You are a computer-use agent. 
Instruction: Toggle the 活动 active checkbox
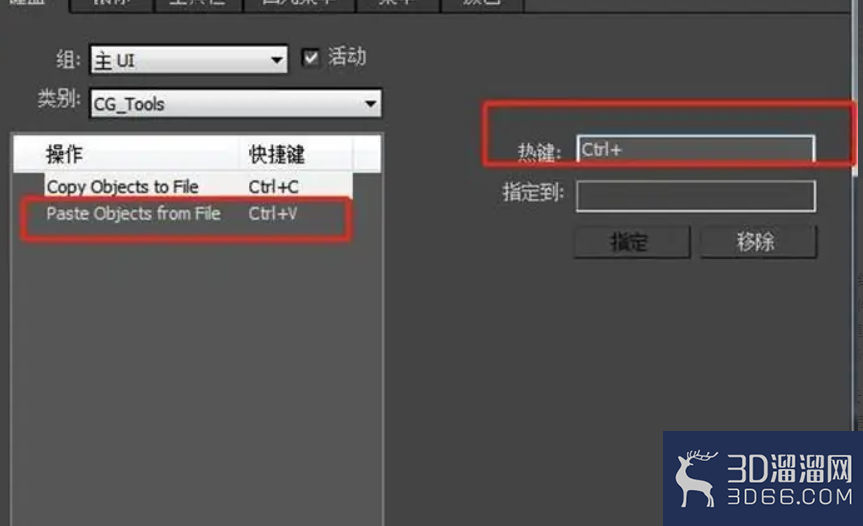[310, 57]
